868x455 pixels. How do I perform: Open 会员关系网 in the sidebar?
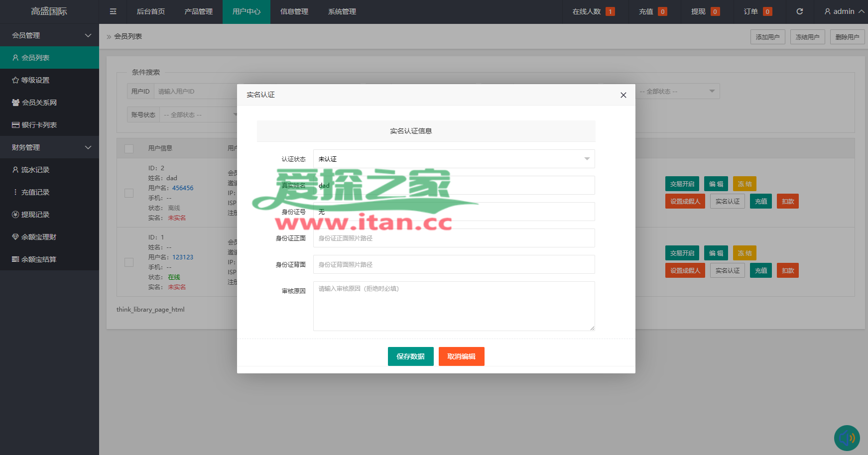click(x=39, y=103)
